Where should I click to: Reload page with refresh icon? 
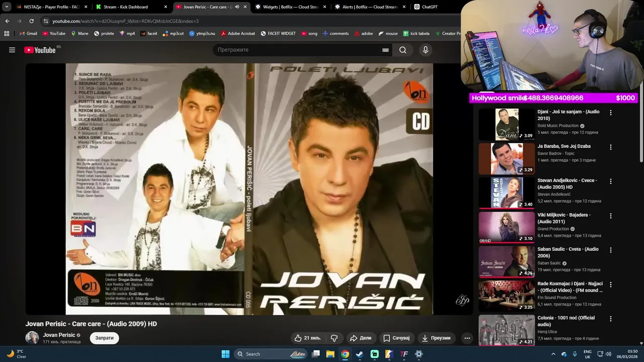[x=31, y=21]
